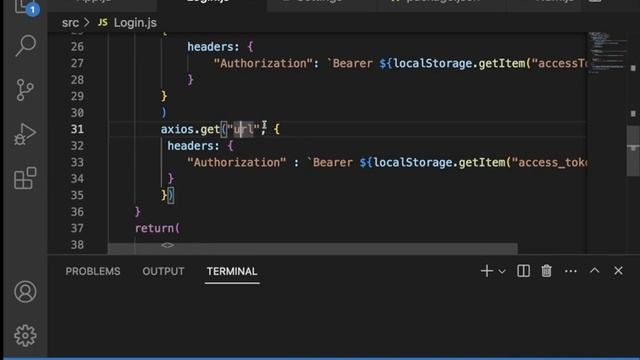Place cursor in "url" string on line 31
This screenshot has height=360, width=640.
(x=243, y=129)
